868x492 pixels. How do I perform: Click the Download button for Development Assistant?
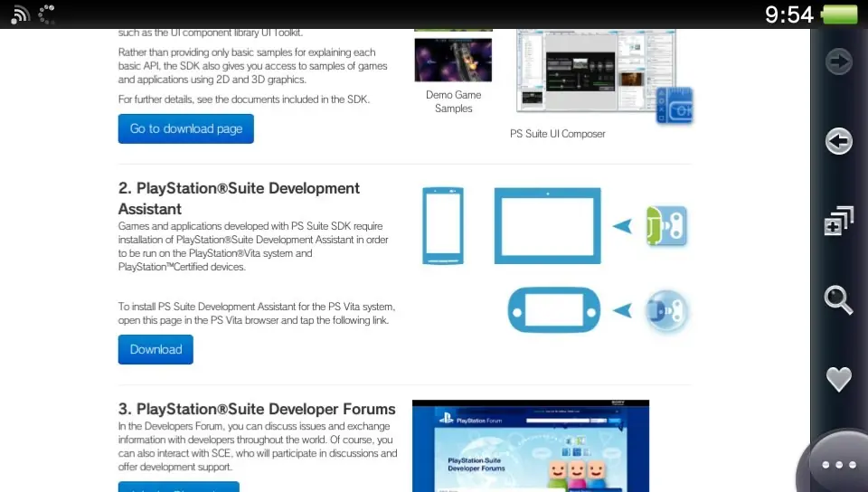156,349
